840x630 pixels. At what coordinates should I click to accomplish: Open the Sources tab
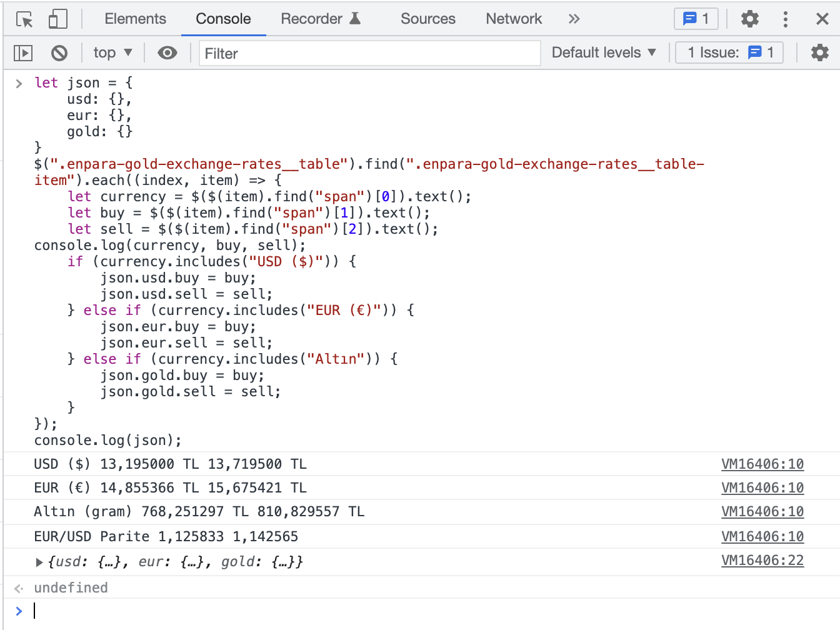428,19
